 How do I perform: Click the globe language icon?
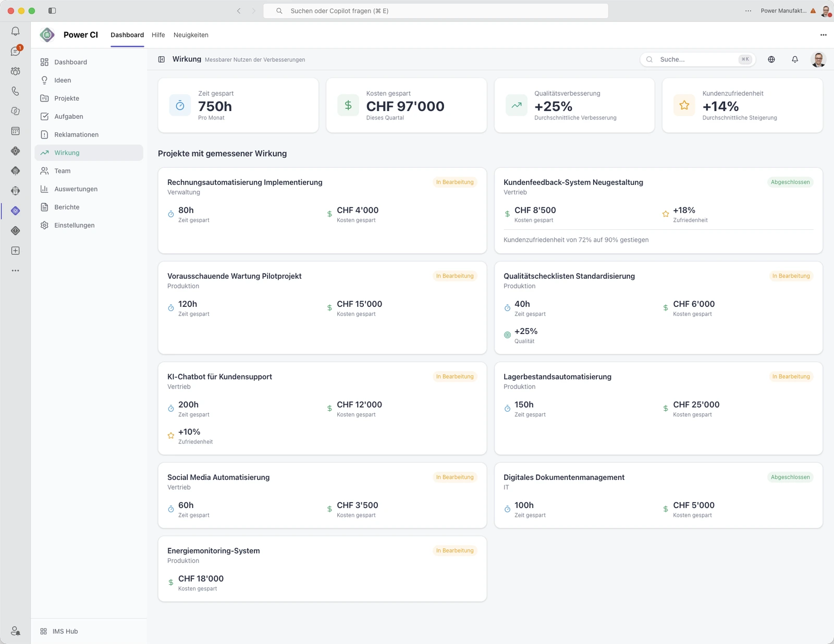(x=771, y=59)
